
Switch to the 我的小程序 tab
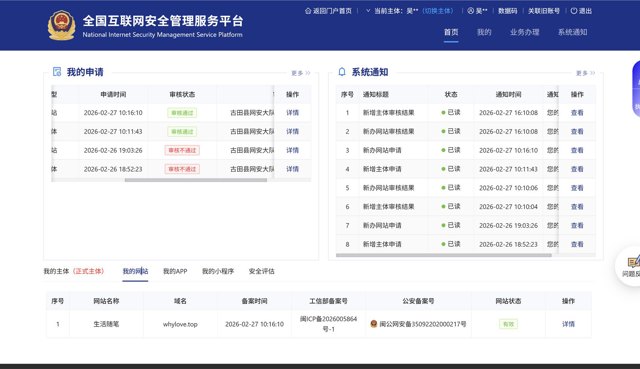[x=218, y=271]
